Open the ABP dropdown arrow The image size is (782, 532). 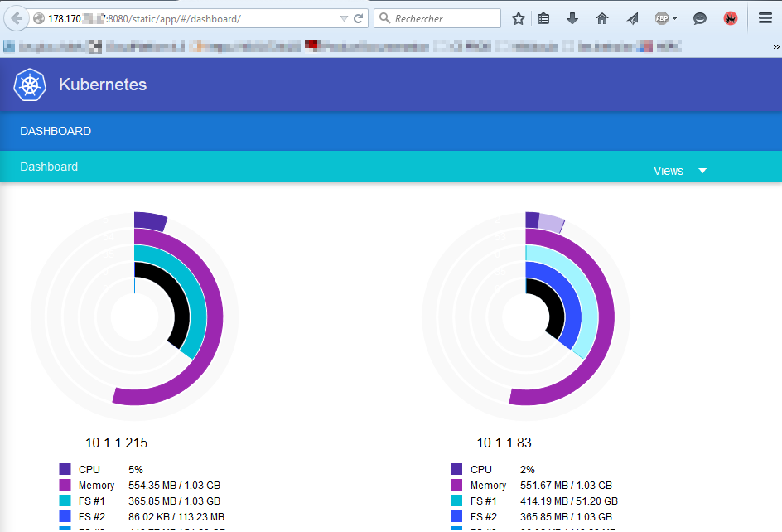[674, 17]
